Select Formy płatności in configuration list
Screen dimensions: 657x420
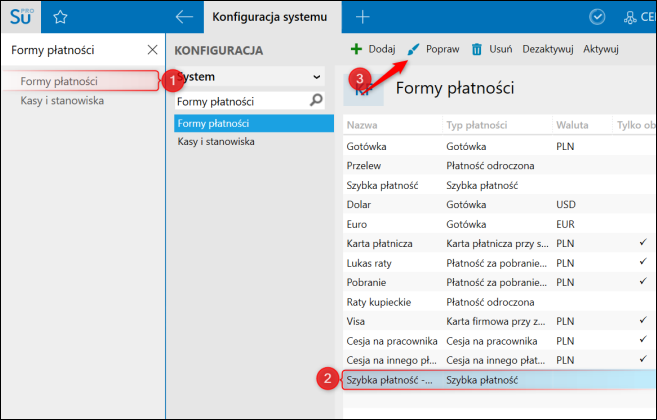(x=213, y=123)
